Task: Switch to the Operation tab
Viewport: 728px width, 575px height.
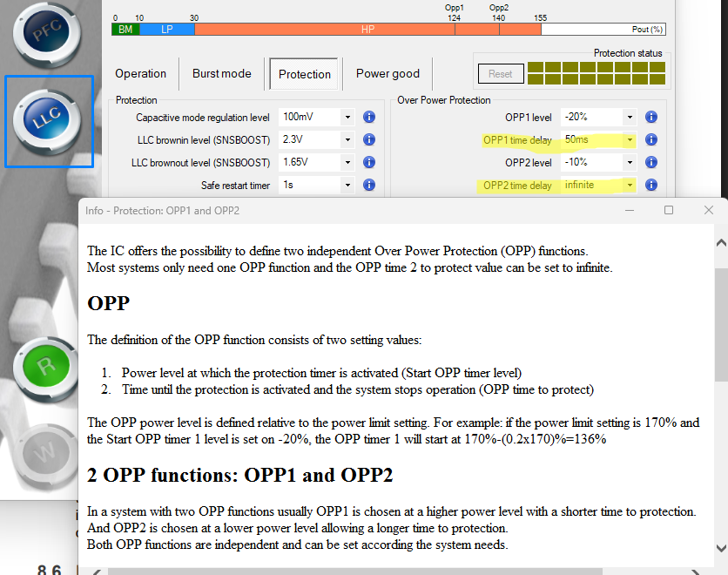Action: pos(141,74)
